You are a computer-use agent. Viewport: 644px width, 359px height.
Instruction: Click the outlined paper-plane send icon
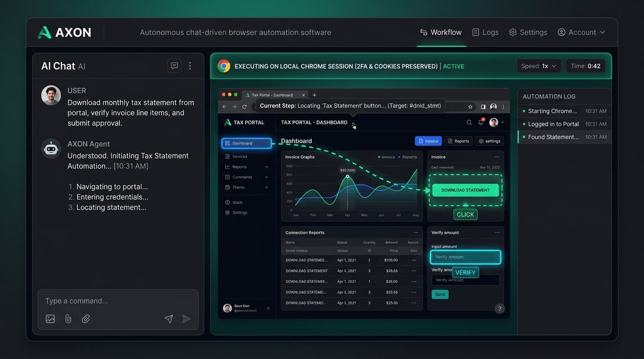click(x=168, y=319)
